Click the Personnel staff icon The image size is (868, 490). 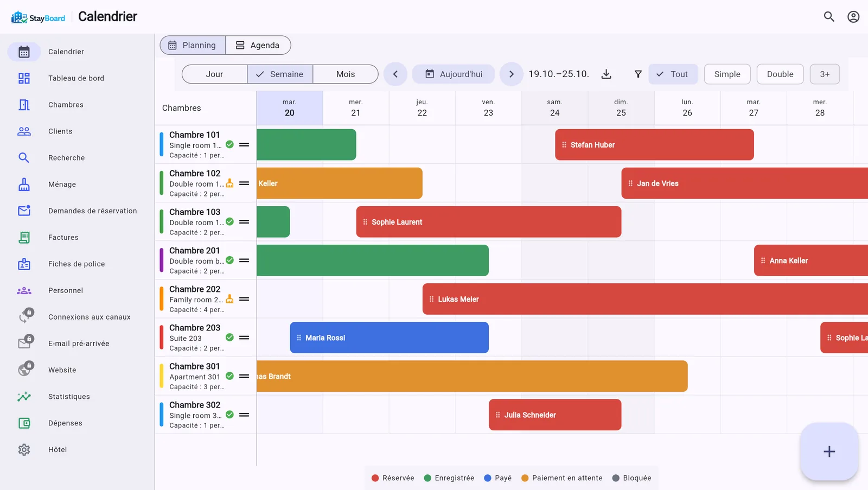coord(24,291)
